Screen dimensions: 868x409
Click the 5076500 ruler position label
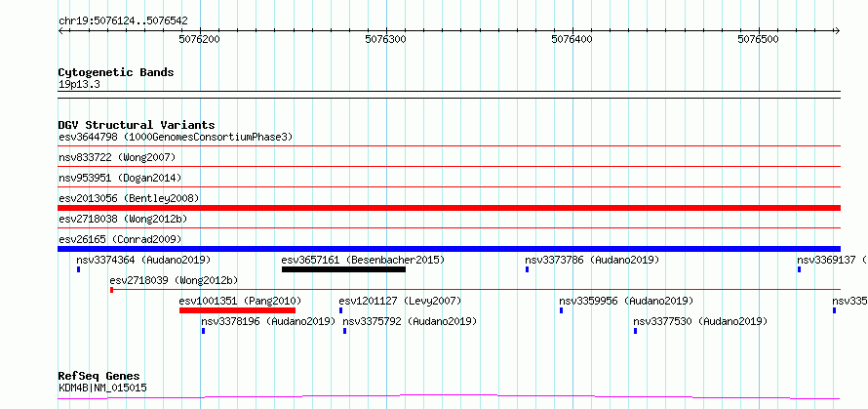[x=759, y=39]
